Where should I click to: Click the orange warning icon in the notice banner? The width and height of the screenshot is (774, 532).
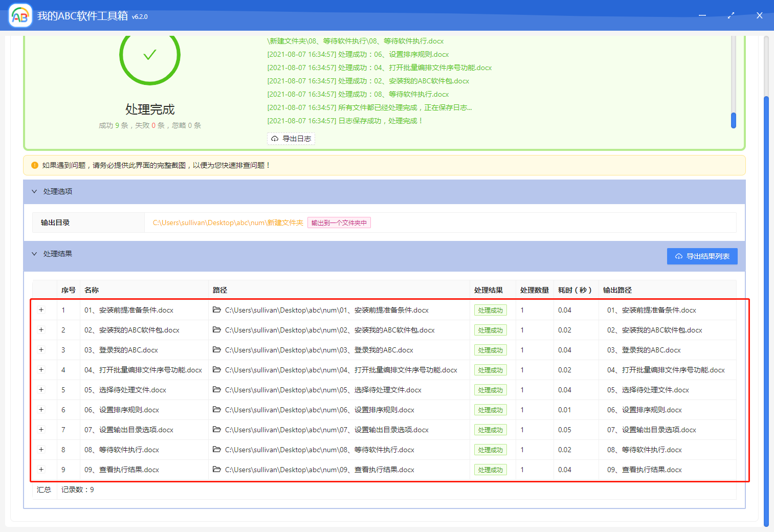(34, 165)
